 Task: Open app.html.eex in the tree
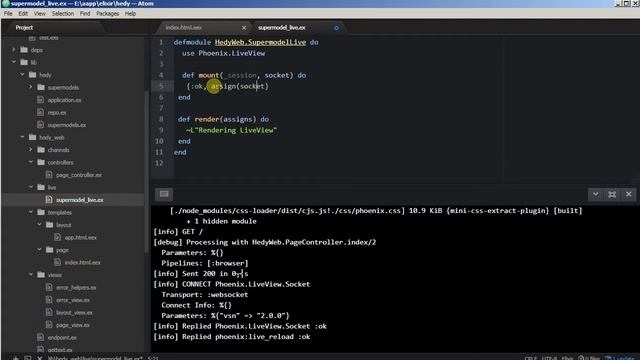pos(80,237)
